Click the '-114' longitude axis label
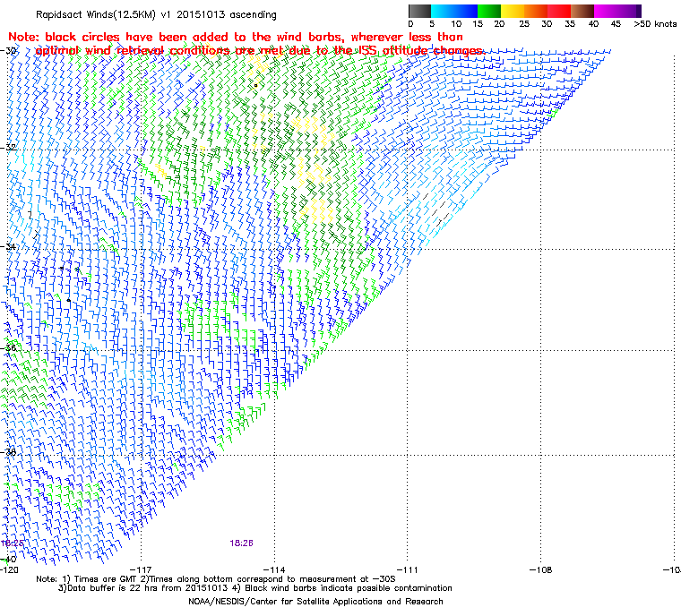Image resolution: width=681 pixels, height=616 pixels. click(274, 569)
